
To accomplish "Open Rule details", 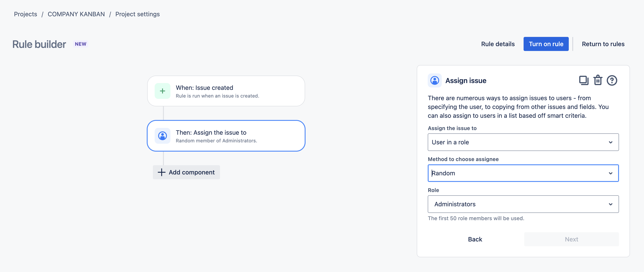I will [x=498, y=44].
